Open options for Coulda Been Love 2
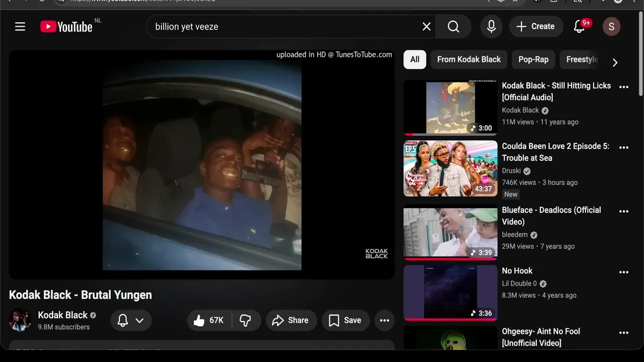The height and width of the screenshot is (362, 644). point(624,147)
